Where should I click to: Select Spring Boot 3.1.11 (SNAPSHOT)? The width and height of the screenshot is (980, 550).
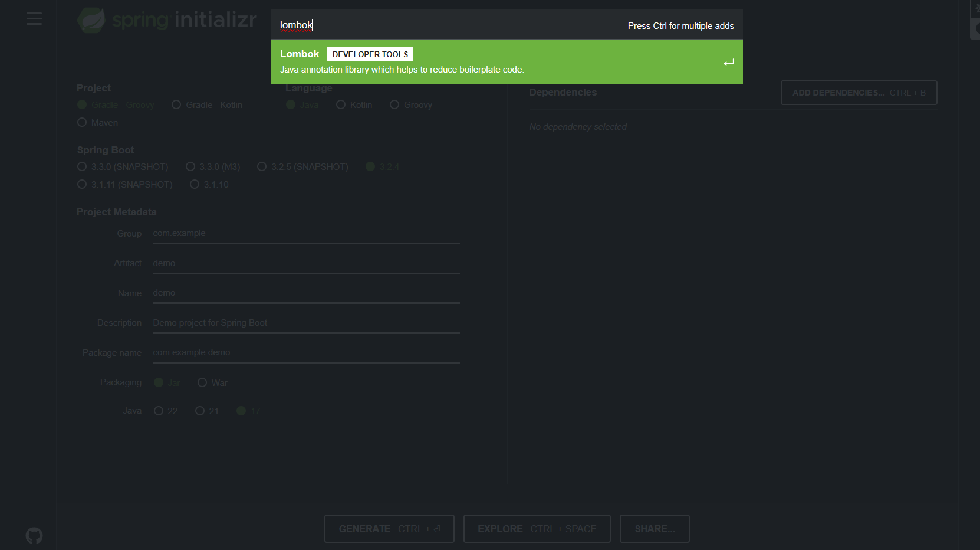(x=125, y=184)
